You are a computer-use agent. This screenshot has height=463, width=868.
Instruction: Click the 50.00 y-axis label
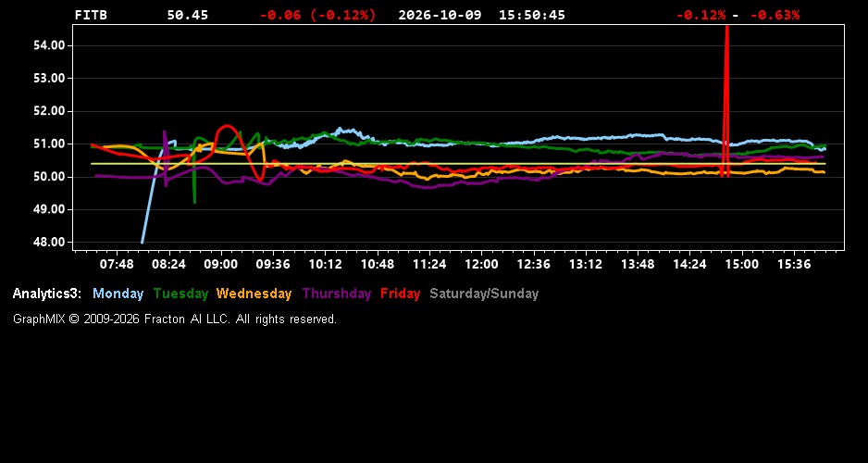(49, 177)
